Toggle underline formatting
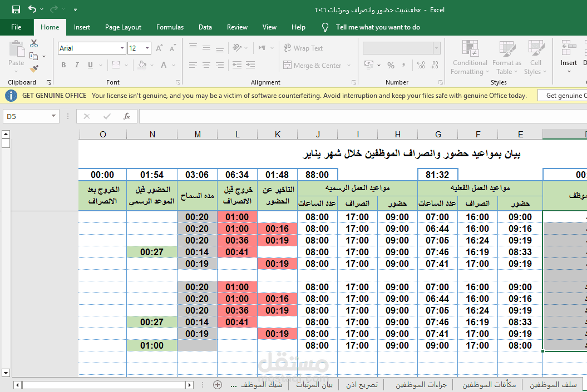This screenshot has width=587, height=392. point(90,65)
